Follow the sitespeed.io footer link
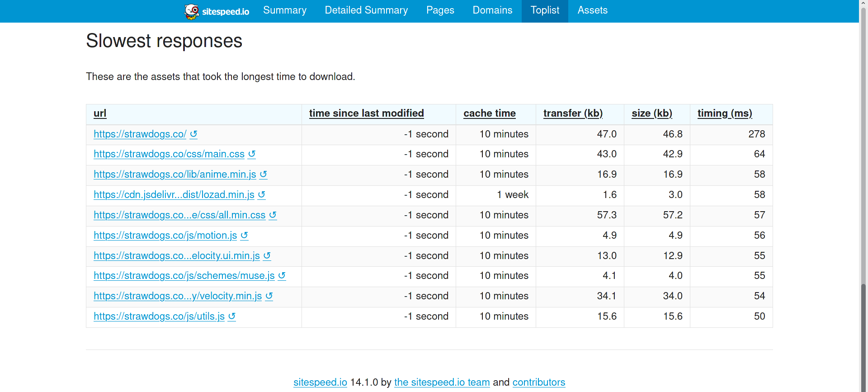Screen dimensions: 868x392 point(320,382)
